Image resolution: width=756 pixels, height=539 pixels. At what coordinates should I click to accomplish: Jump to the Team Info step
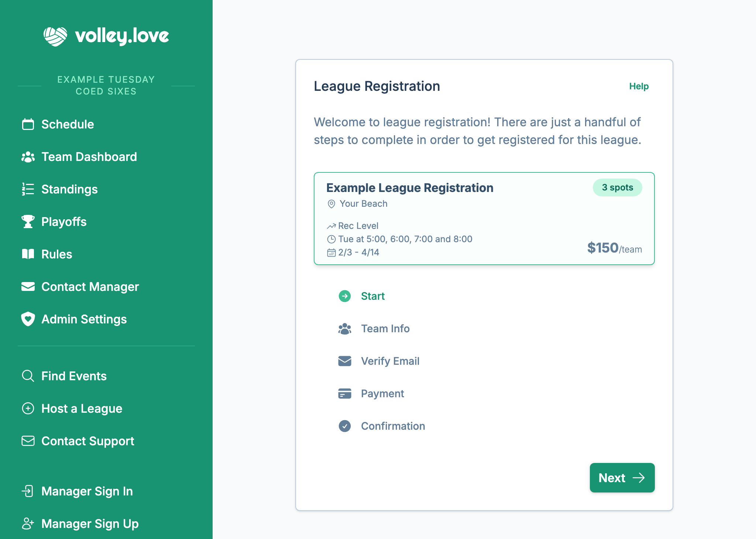(x=385, y=329)
